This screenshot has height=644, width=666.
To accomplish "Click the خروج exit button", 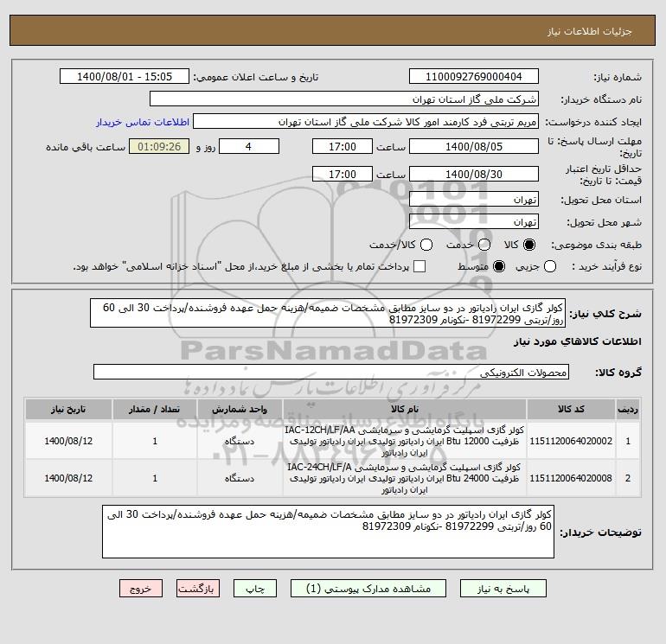I will click(x=141, y=589).
